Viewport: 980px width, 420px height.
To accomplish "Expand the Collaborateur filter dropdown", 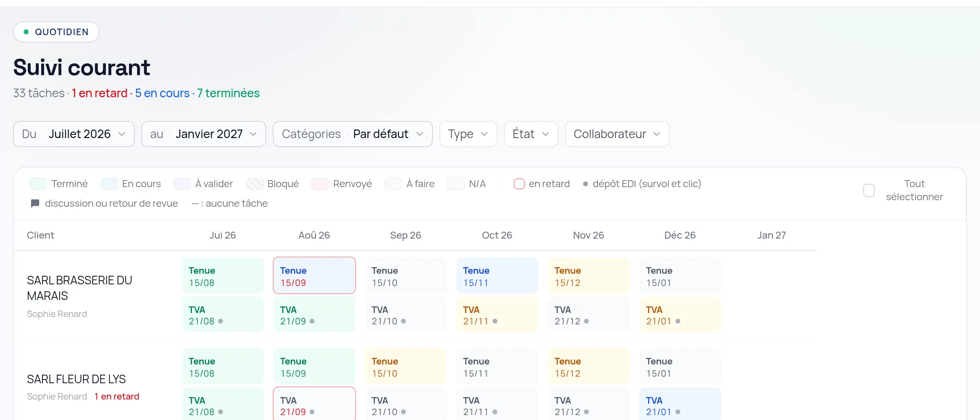I will pos(617,134).
